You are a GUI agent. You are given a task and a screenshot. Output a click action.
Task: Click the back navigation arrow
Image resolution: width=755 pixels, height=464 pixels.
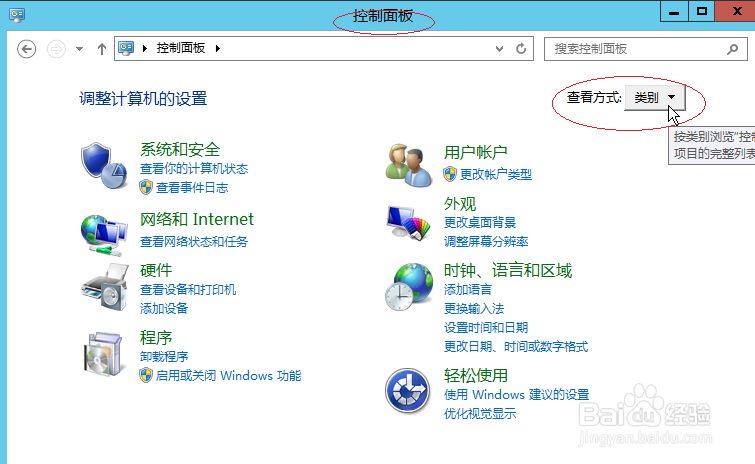26,49
